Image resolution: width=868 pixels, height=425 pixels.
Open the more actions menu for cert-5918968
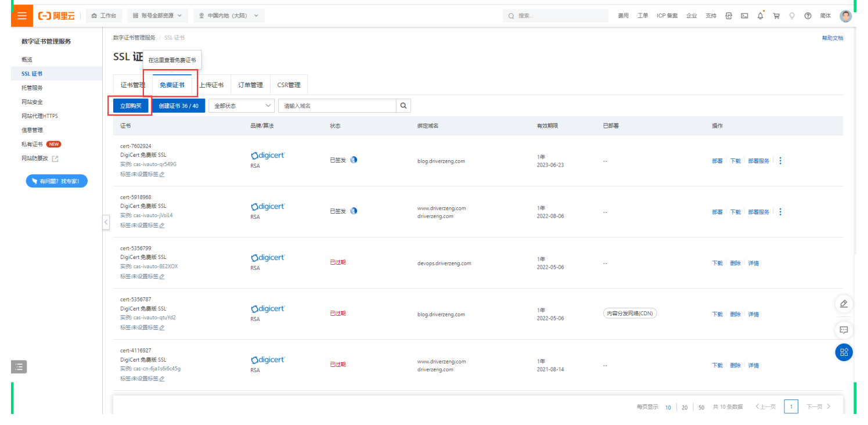point(780,212)
